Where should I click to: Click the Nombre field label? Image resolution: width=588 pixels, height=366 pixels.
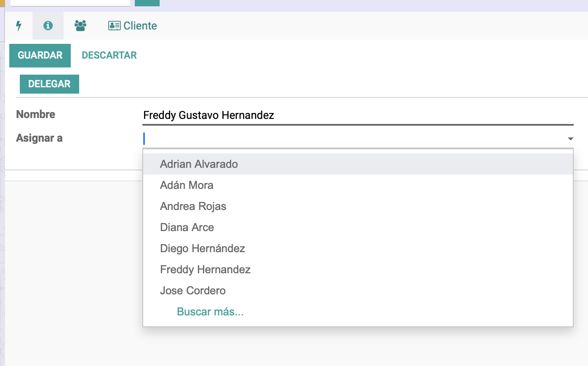tap(35, 114)
